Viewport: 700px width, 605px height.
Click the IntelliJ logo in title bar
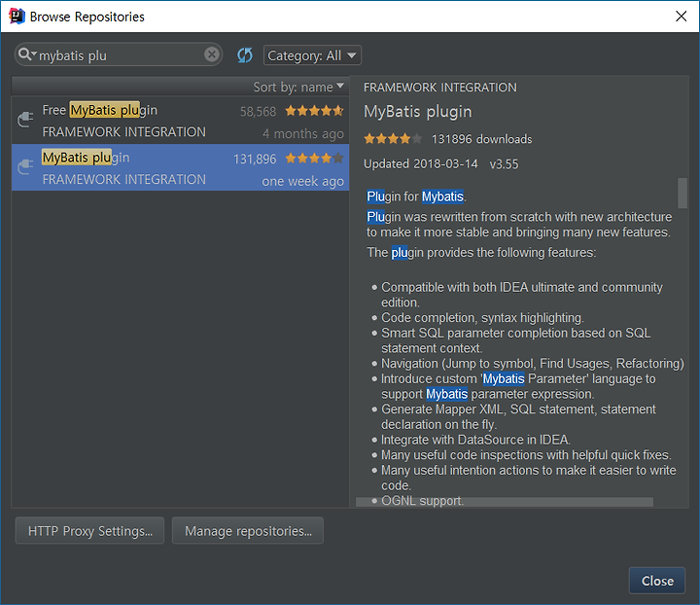[x=17, y=17]
